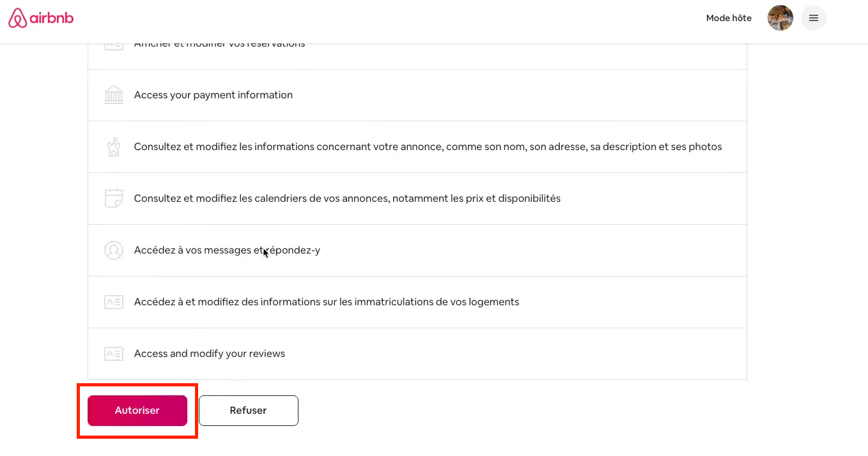
Task: Click the immatriculations de vos logements text
Action: pos(326,302)
